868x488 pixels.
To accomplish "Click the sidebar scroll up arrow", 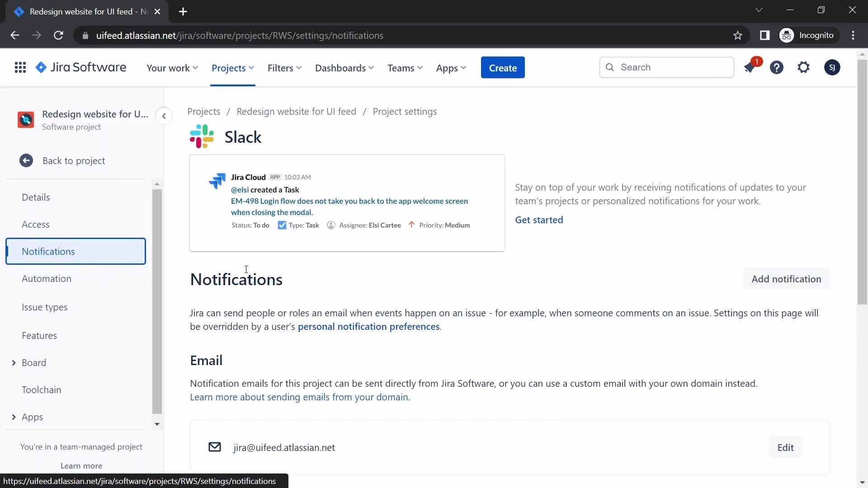I will pos(157,184).
